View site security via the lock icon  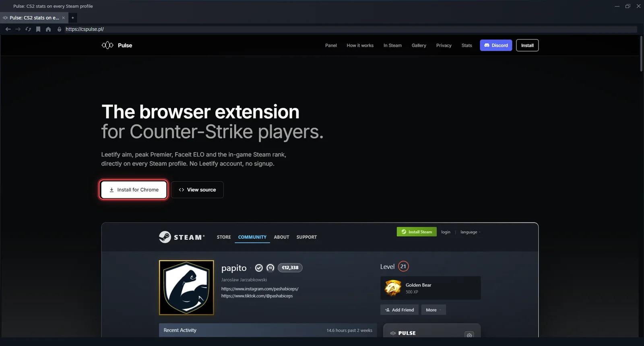(x=59, y=29)
